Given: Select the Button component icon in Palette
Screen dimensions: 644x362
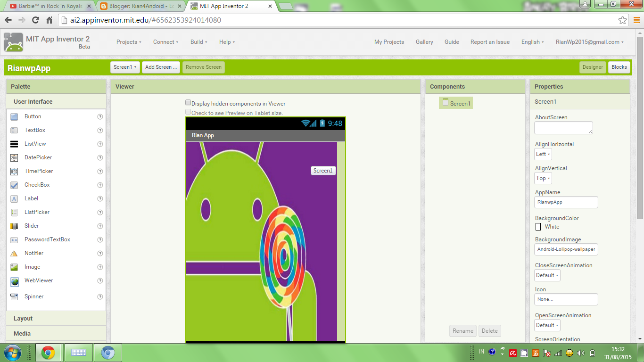Looking at the screenshot, I should click(14, 117).
